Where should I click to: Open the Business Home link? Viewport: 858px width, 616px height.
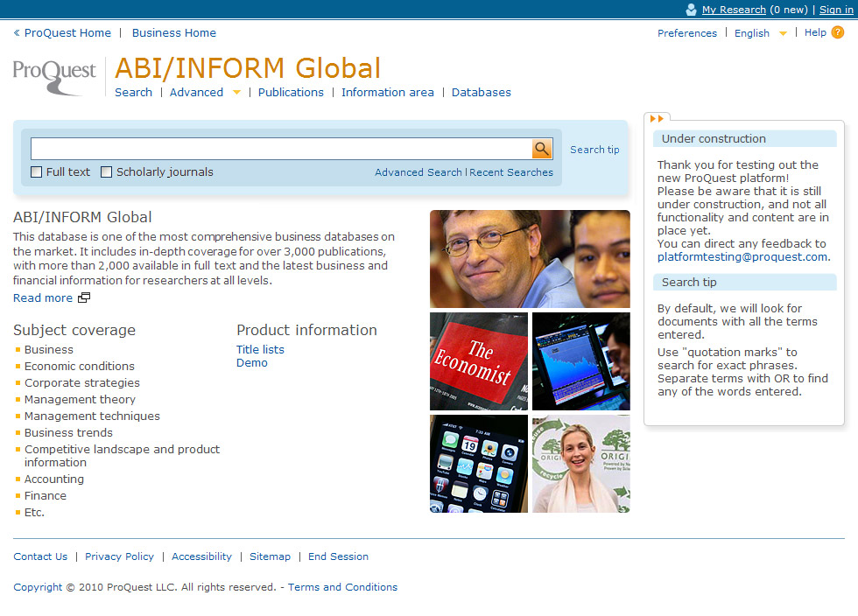174,33
